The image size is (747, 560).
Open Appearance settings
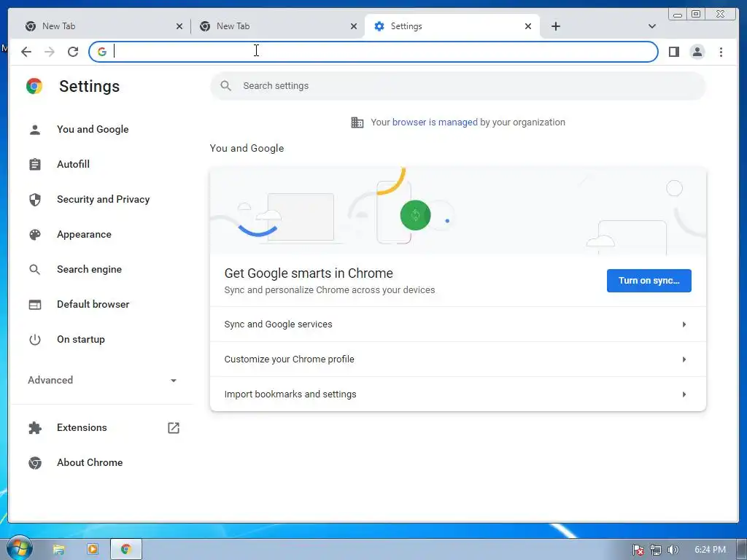84,234
